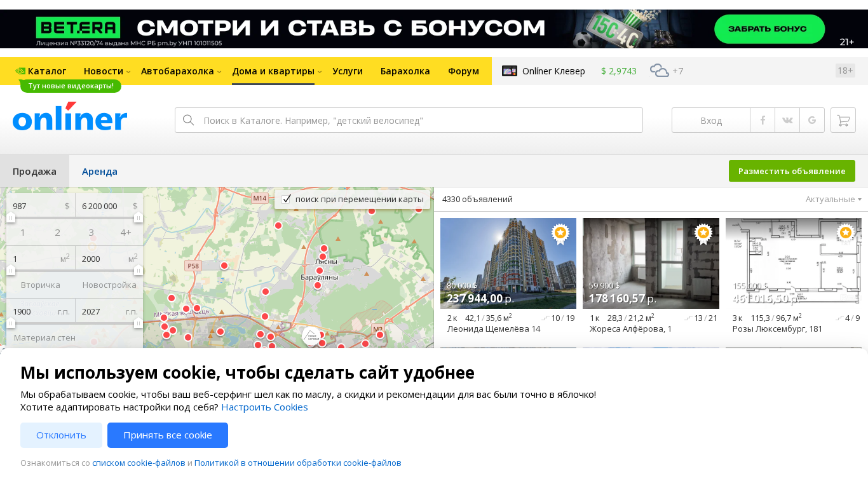Expand the Новости menu arrow
868x488 pixels.
(x=128, y=71)
